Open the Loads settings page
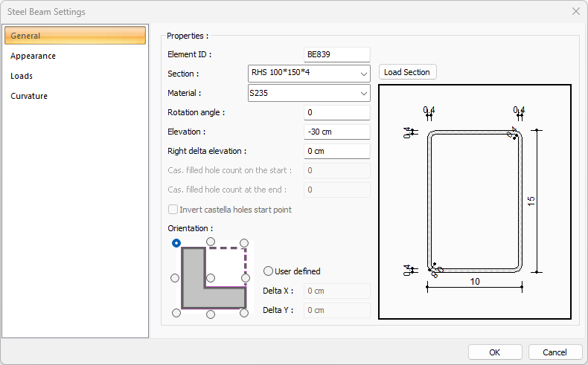 22,76
